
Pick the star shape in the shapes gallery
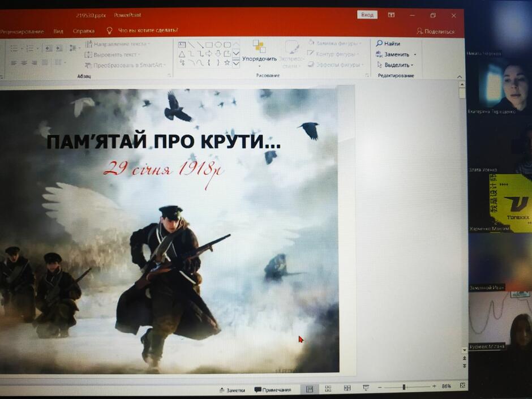pyautogui.click(x=227, y=62)
